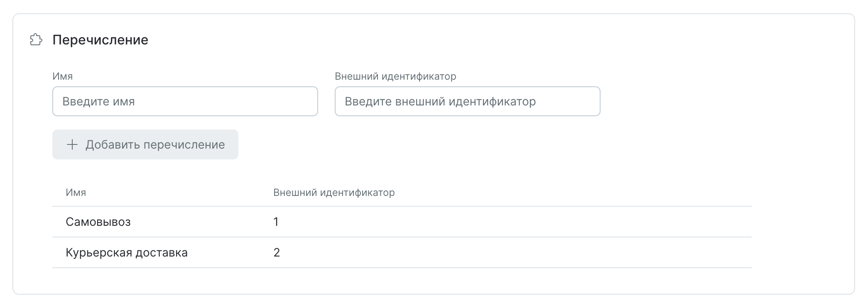
Task: Click the Внешний идентификатор column header in the table
Action: (x=333, y=192)
